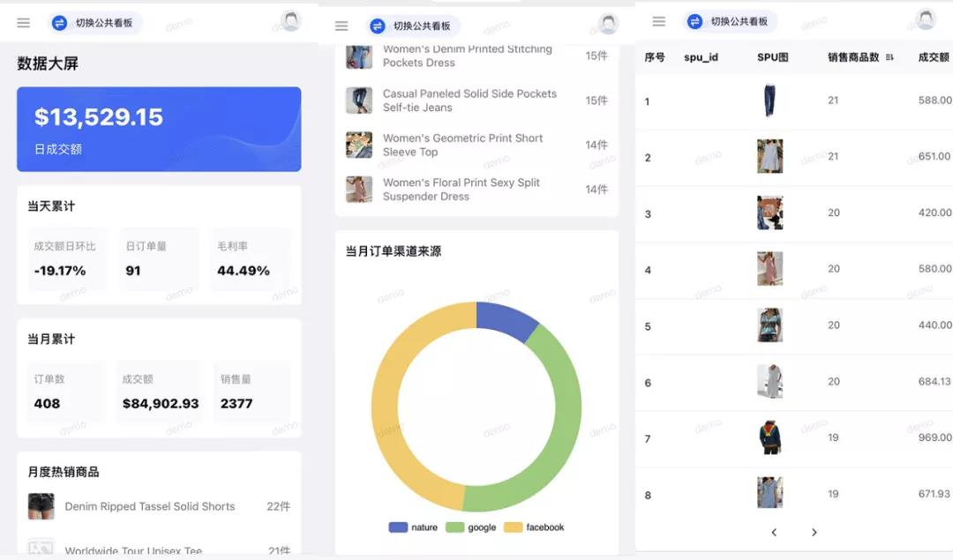The width and height of the screenshot is (953, 560).
Task: Sort by sales quantity column icon
Action: pos(889,57)
